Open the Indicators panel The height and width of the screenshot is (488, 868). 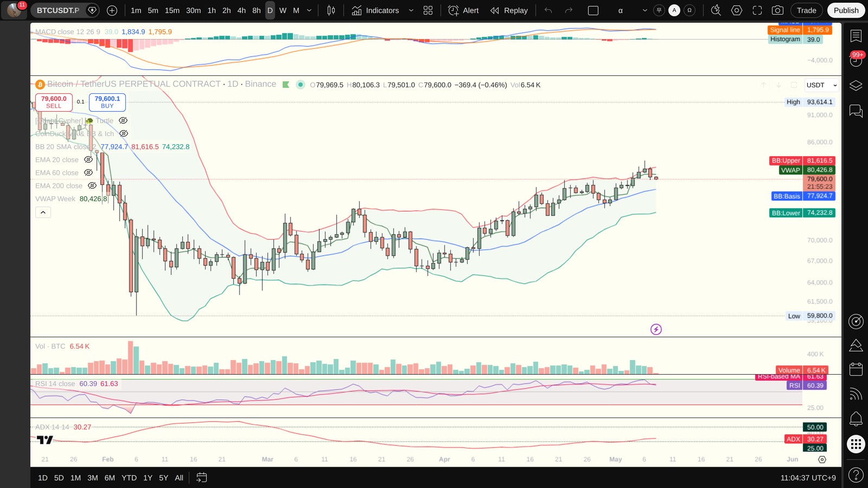(375, 10)
